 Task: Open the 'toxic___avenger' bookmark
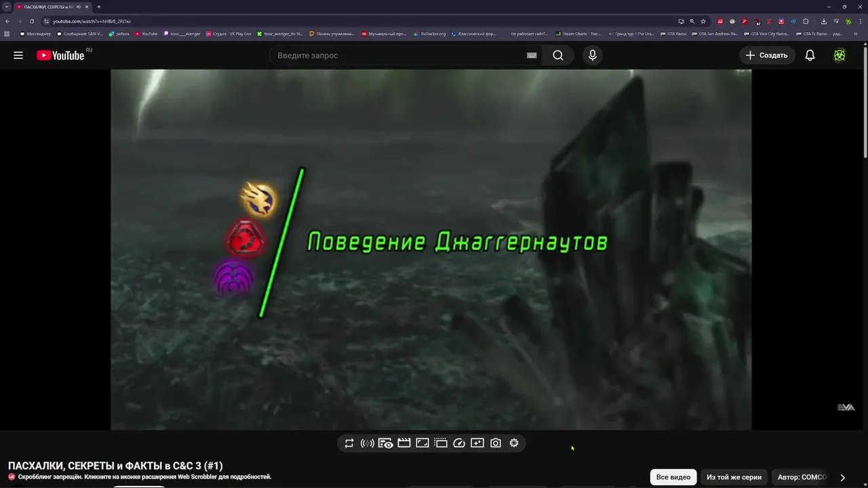click(182, 33)
